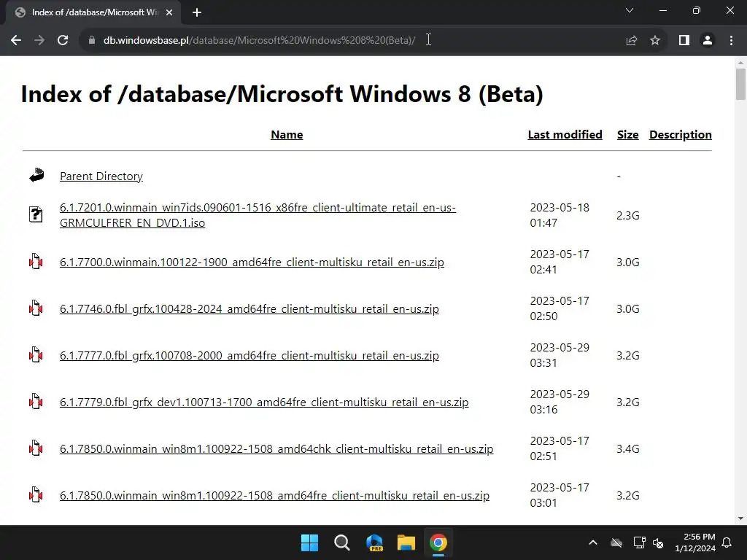Screen dimensions: 747x560
Task: Open the browser side panel
Action: [x=684, y=41]
